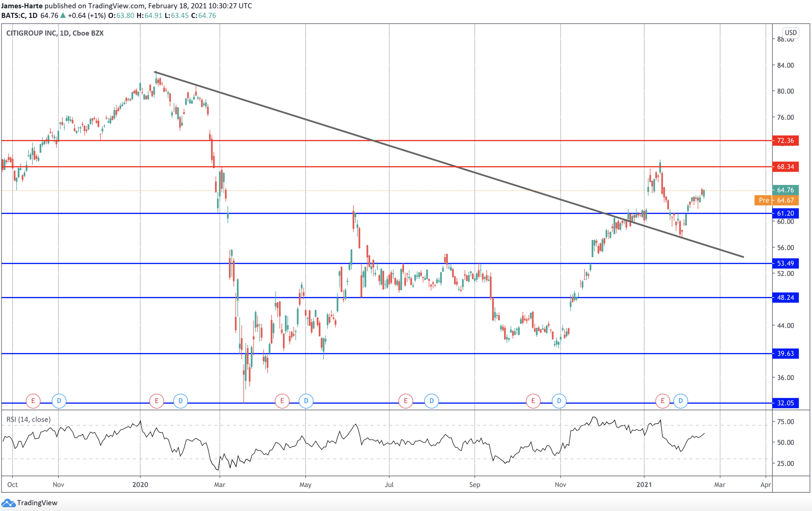Open the January 2020 earnings marker
This screenshot has height=511, width=812.
pos(157,401)
